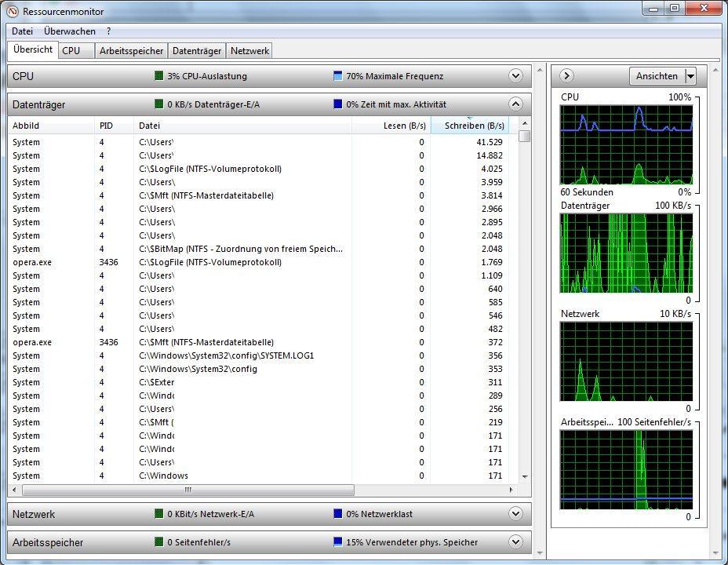Open the Überwachen menu

click(x=70, y=31)
